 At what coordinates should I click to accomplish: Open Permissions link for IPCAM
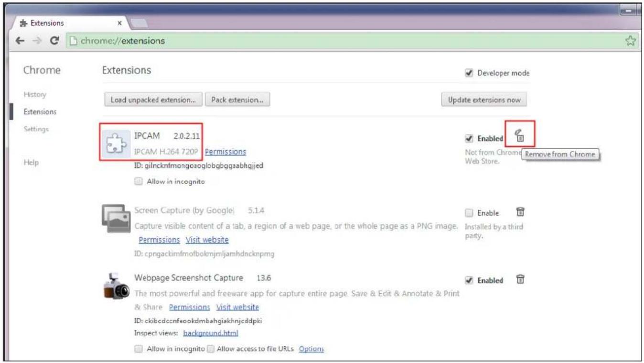(225, 152)
